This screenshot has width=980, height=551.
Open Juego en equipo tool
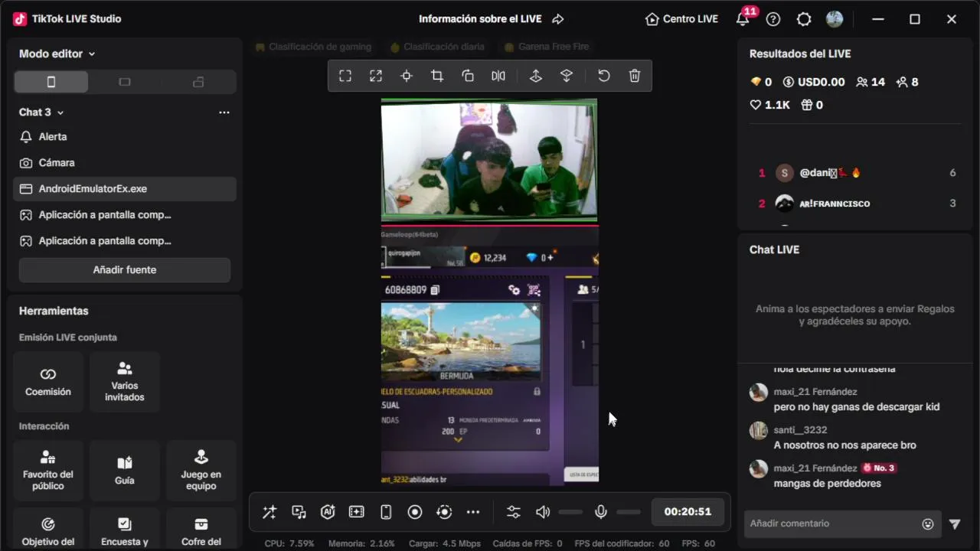pos(201,471)
